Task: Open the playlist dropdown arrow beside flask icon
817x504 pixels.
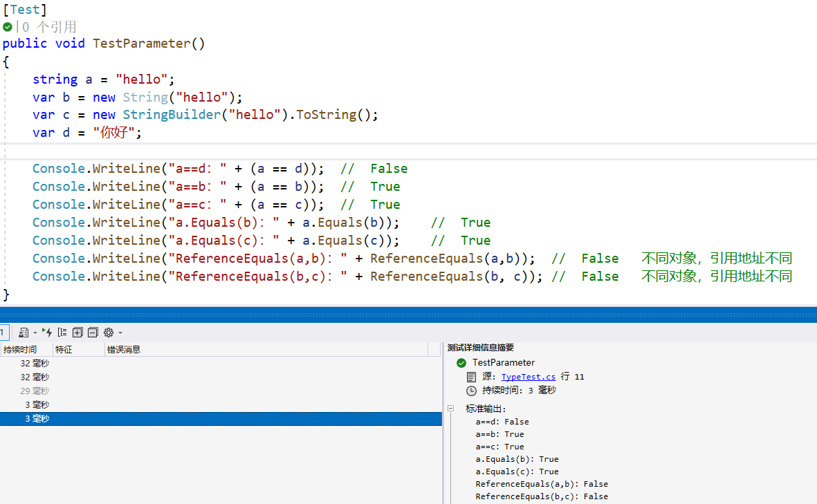Action: 35,333
